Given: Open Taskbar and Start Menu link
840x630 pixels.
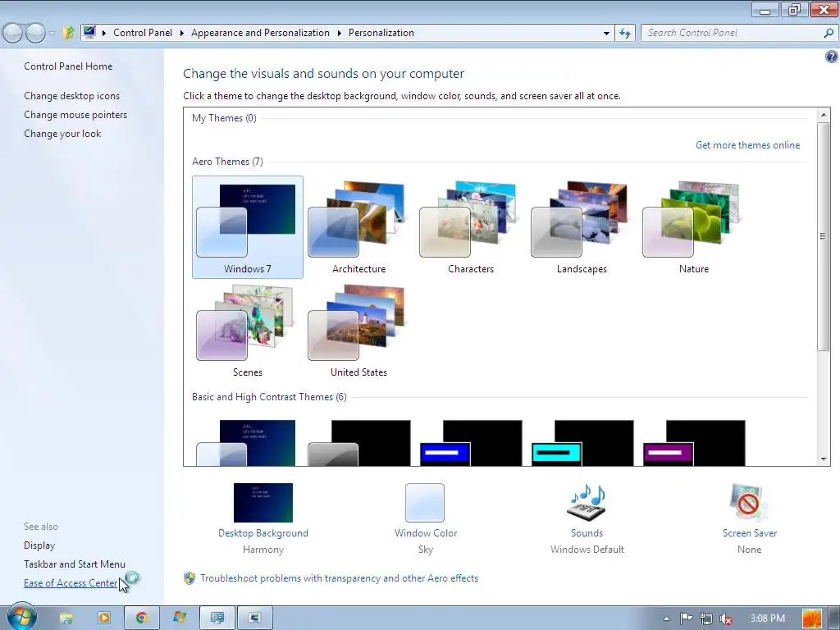Looking at the screenshot, I should [x=75, y=564].
